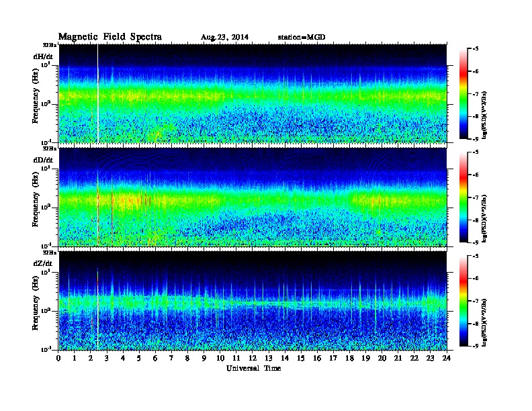The height and width of the screenshot is (411, 532).
Task: Click the hour 23 tick label
Action: [430, 358]
